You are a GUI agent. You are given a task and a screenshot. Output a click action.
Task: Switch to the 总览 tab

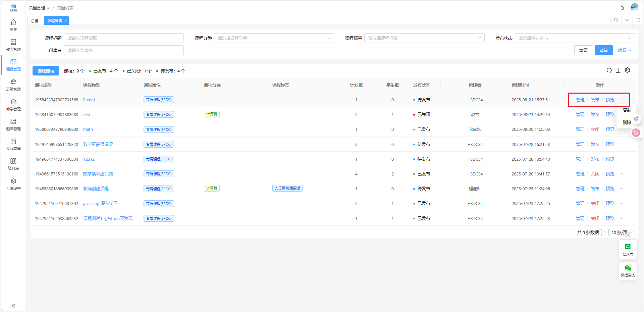tap(35, 21)
